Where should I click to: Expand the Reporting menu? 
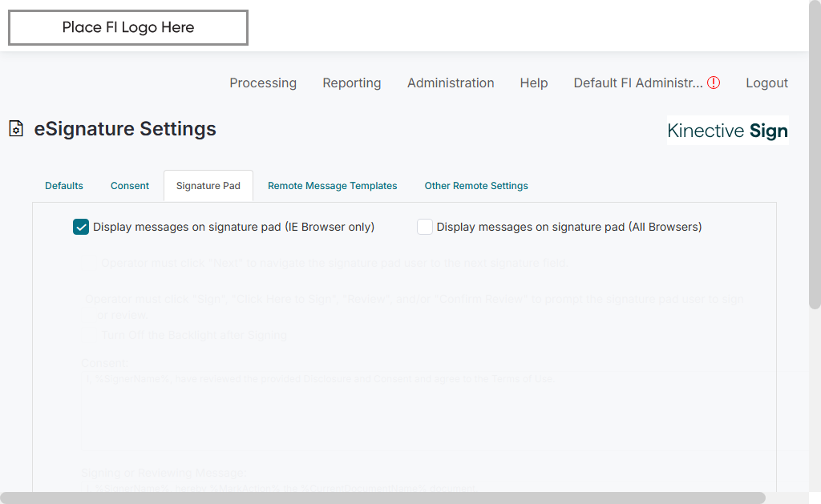(352, 83)
